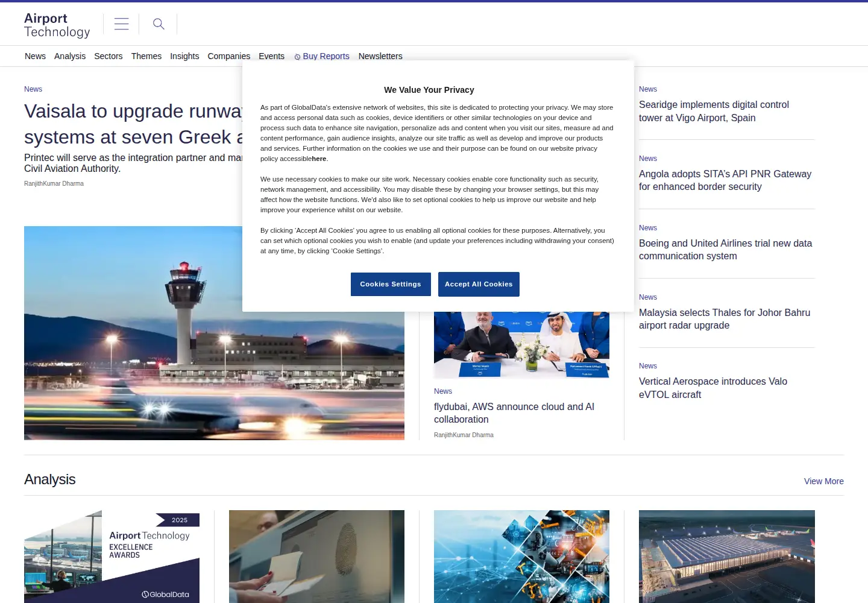Image resolution: width=868 pixels, height=603 pixels.
Task: Open the Events menu item
Action: point(271,56)
